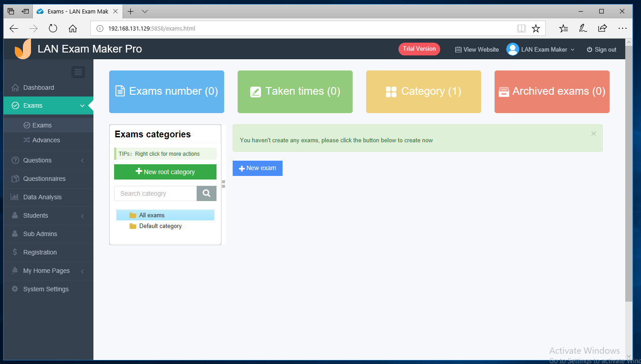The image size is (641, 364).
Task: Open the LAN Exam Maker account dropdown
Action: [541, 49]
